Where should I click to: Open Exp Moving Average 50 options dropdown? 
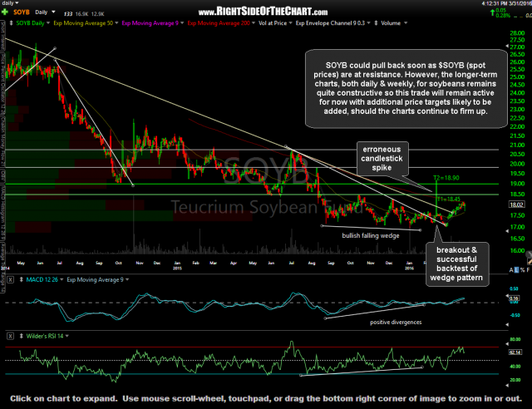(116, 23)
